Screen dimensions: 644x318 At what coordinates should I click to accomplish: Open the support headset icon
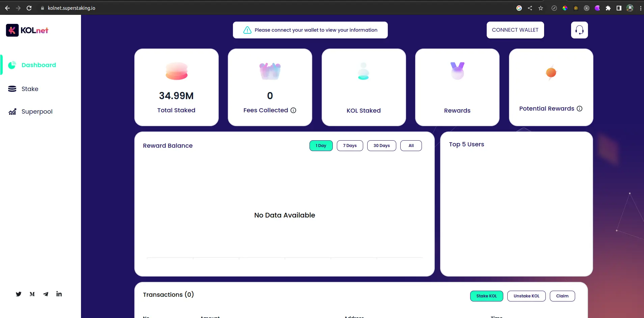[x=579, y=30]
